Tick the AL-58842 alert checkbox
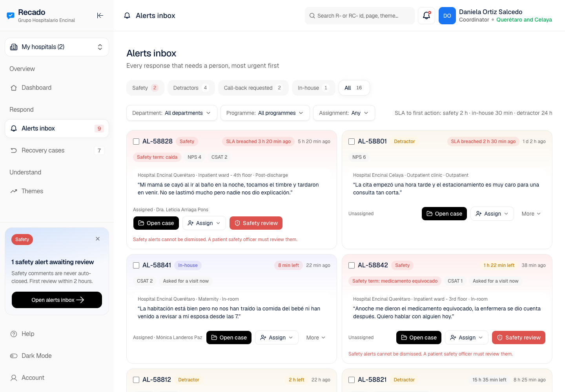 coord(352,265)
